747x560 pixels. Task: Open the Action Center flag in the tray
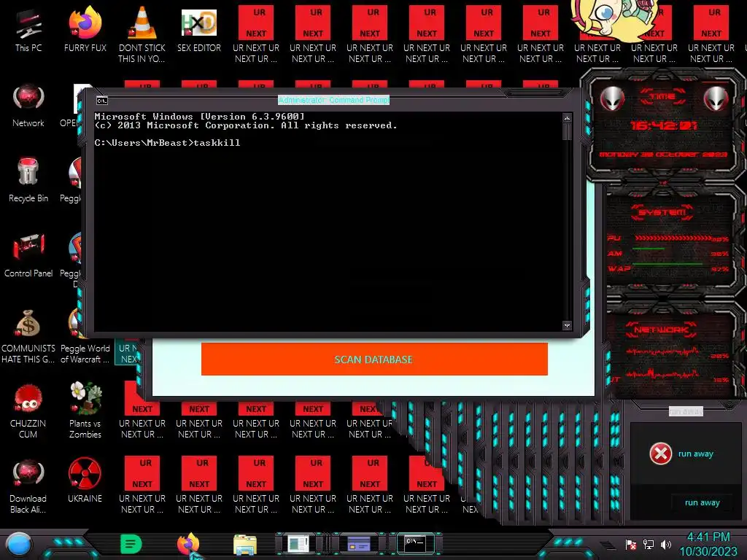631,545
